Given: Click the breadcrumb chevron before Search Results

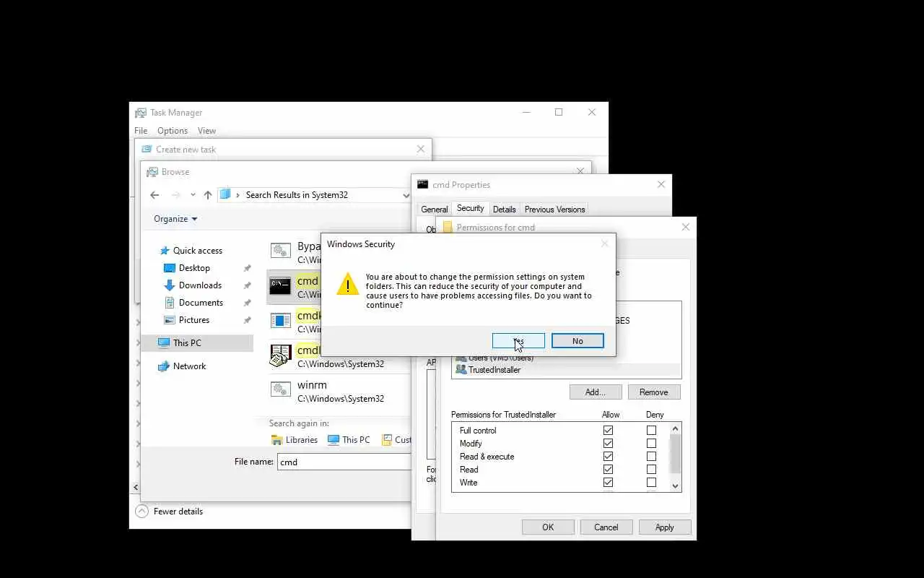Looking at the screenshot, I should click(237, 195).
